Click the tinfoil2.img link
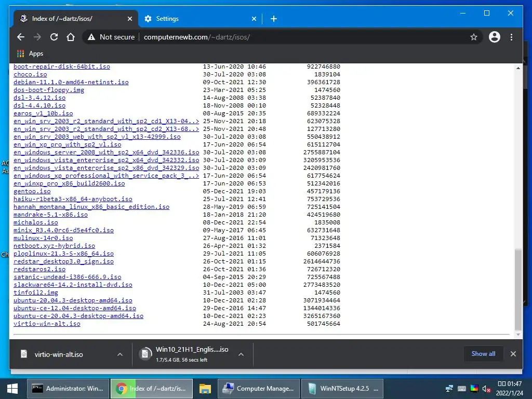Screen dimensions: 532x399 tap(36, 293)
